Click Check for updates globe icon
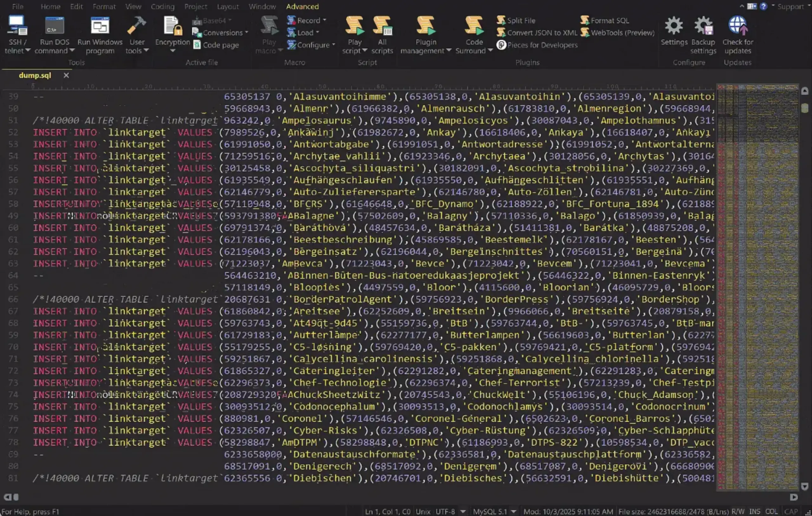 point(737,26)
